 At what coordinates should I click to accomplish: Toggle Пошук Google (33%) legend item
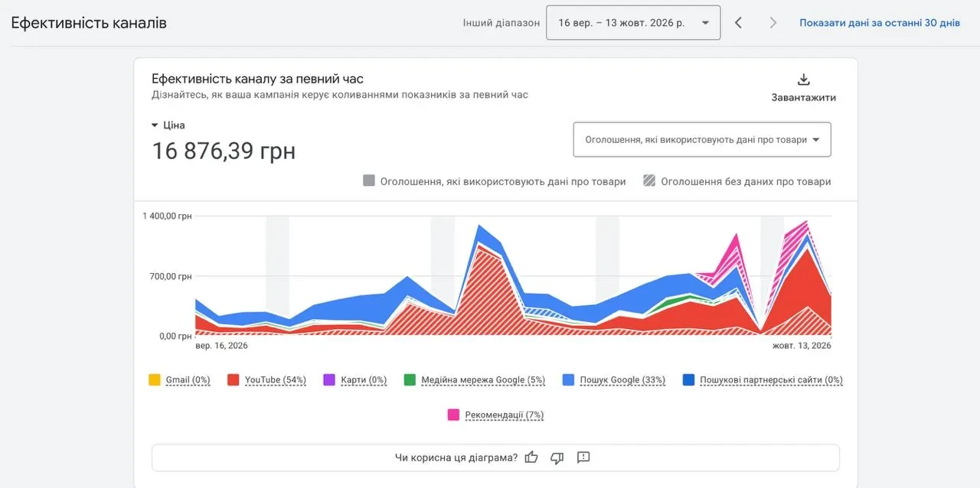click(x=614, y=380)
